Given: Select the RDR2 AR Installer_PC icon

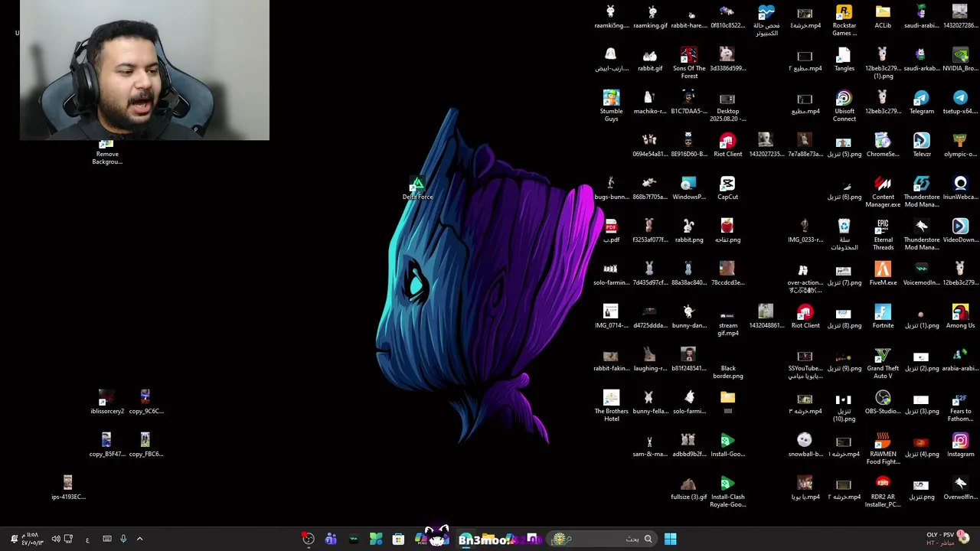Looking at the screenshot, I should click(883, 491).
